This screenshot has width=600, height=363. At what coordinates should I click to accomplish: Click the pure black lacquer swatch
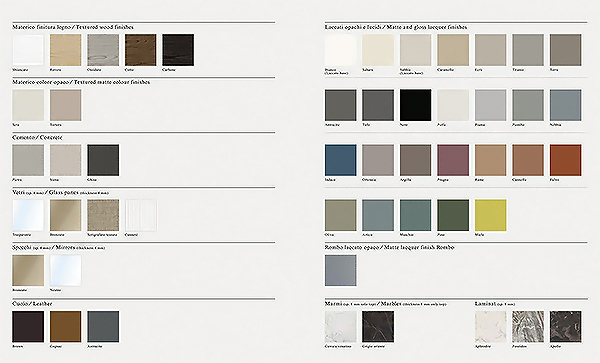tap(415, 105)
